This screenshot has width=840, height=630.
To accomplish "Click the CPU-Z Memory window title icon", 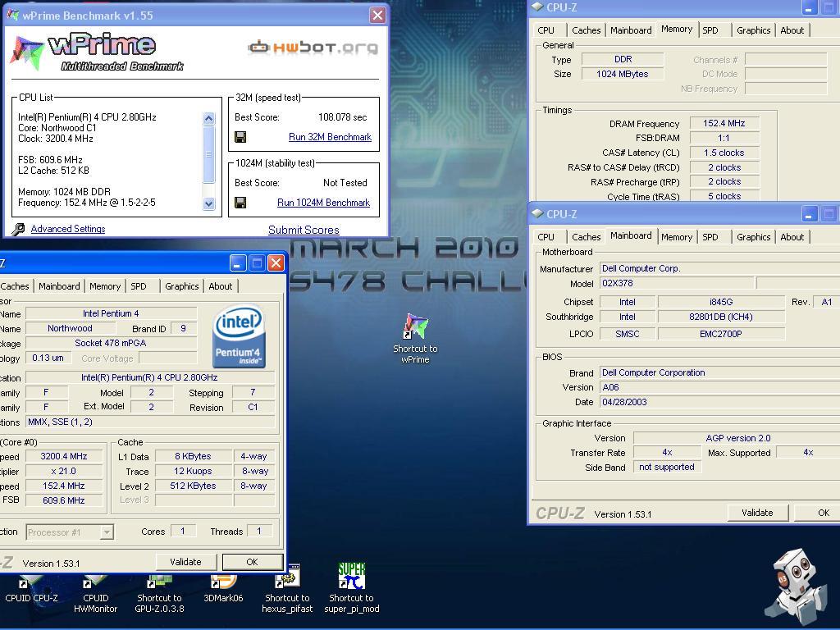I will pyautogui.click(x=536, y=7).
